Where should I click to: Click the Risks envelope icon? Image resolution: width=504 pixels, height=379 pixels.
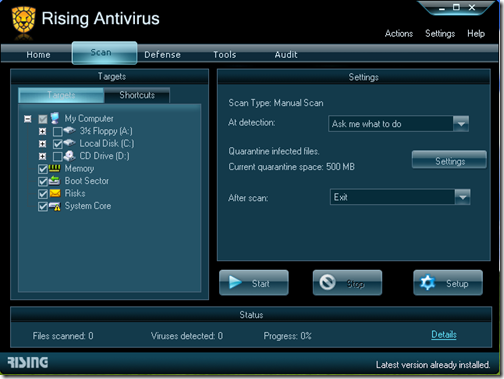55,193
